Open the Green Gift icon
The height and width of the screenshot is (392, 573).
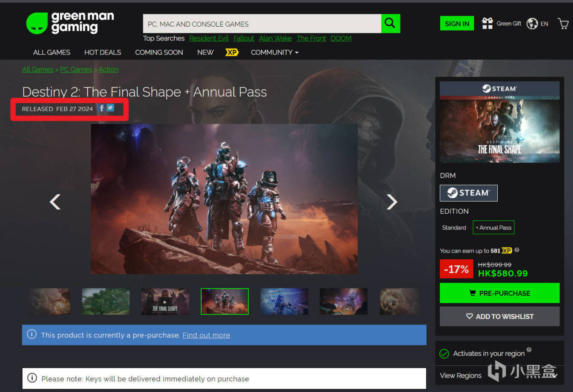pyautogui.click(x=487, y=23)
